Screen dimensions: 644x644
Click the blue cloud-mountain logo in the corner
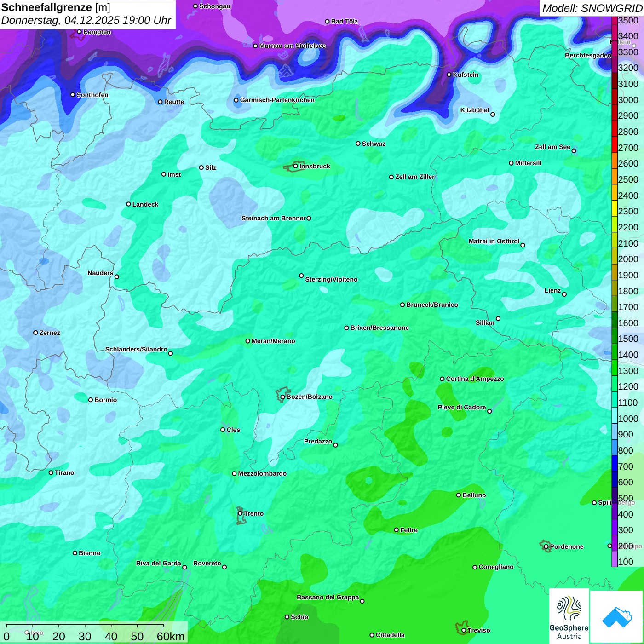point(616,617)
